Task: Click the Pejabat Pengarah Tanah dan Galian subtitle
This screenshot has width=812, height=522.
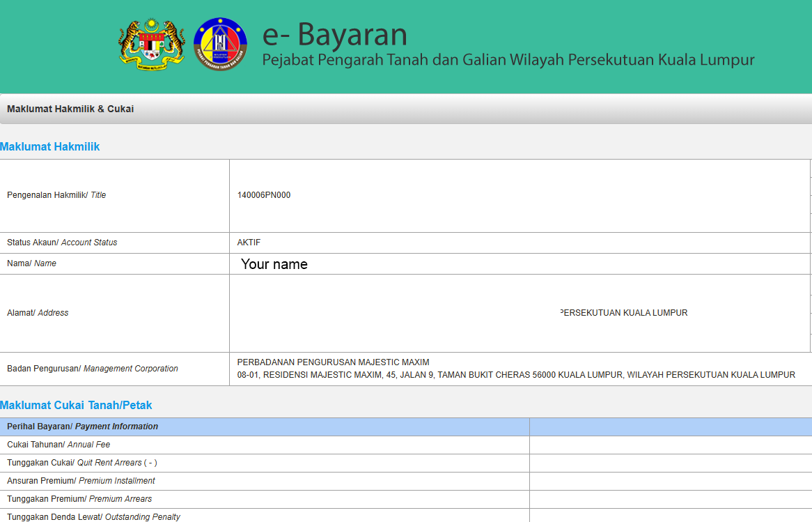Action: [x=508, y=60]
